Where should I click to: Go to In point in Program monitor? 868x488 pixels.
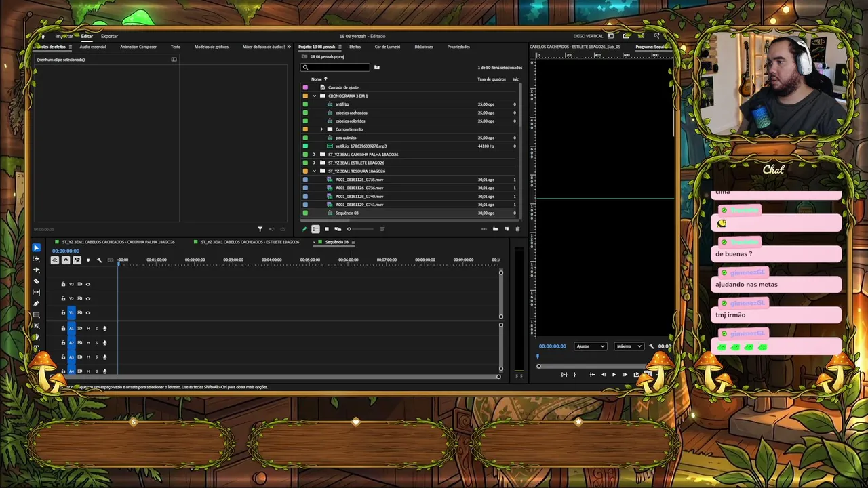pos(592,374)
